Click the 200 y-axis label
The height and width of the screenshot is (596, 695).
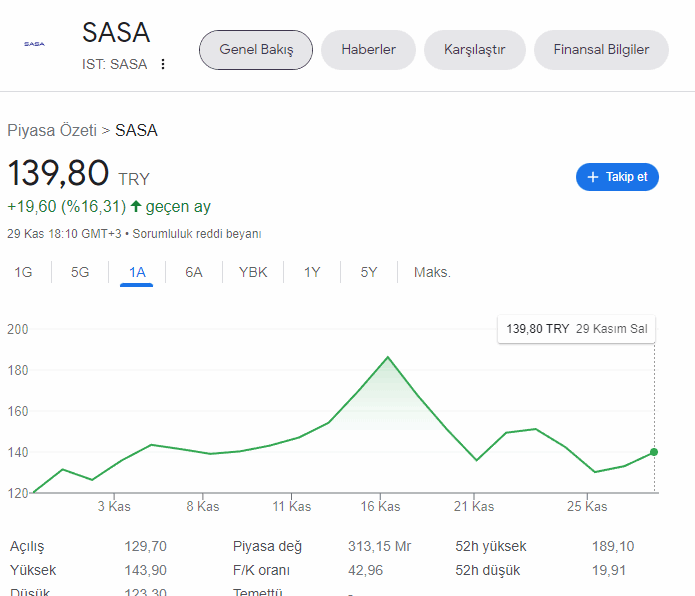click(18, 329)
